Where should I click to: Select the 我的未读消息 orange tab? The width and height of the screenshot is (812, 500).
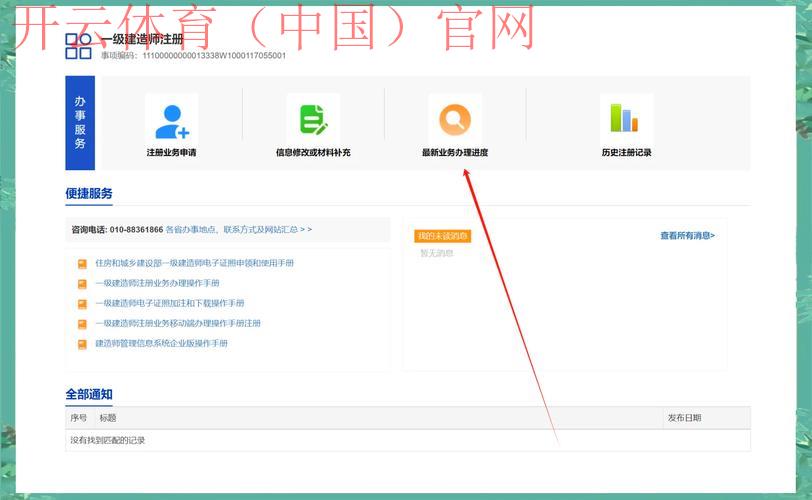pos(442,236)
